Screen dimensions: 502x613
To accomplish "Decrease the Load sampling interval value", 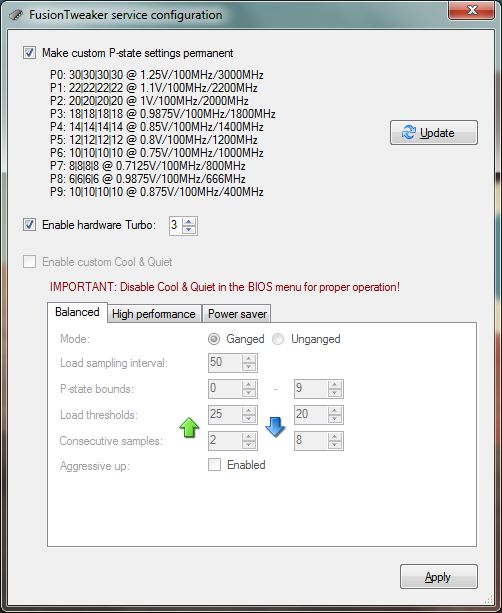I will pos(249,367).
